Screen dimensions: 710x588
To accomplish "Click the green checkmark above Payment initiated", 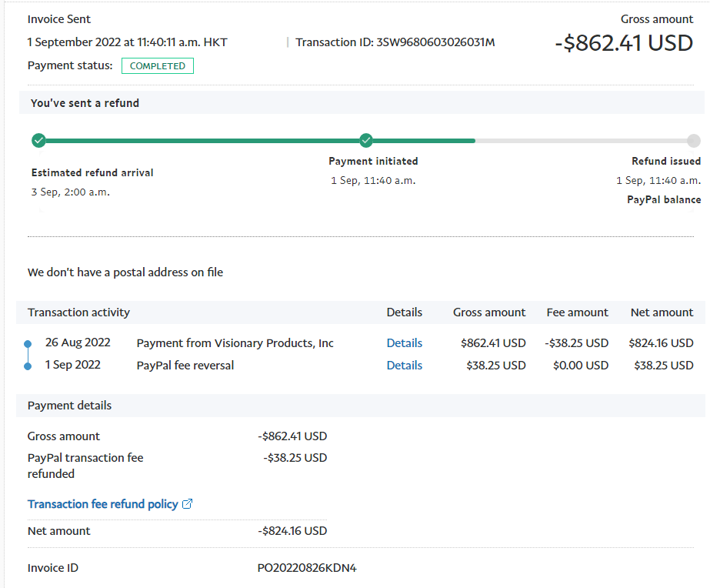I will tap(366, 141).
